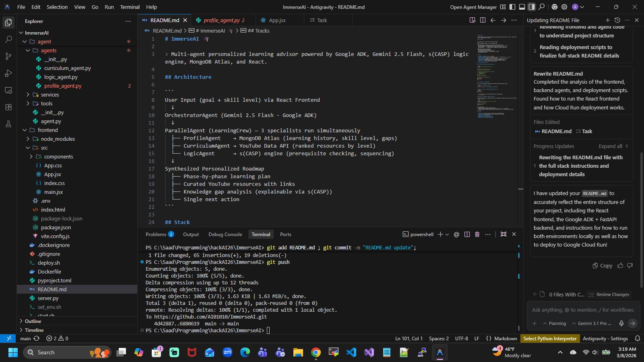Image resolution: width=644 pixels, height=362 pixels.
Task: Click Customize Layout icon in title bar
Action: (x=503, y=7)
